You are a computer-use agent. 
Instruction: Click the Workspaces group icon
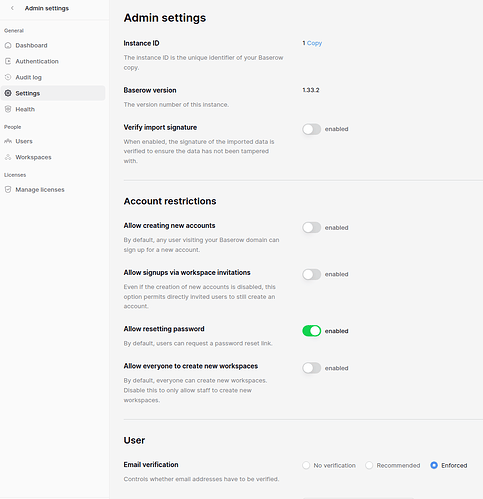8,157
